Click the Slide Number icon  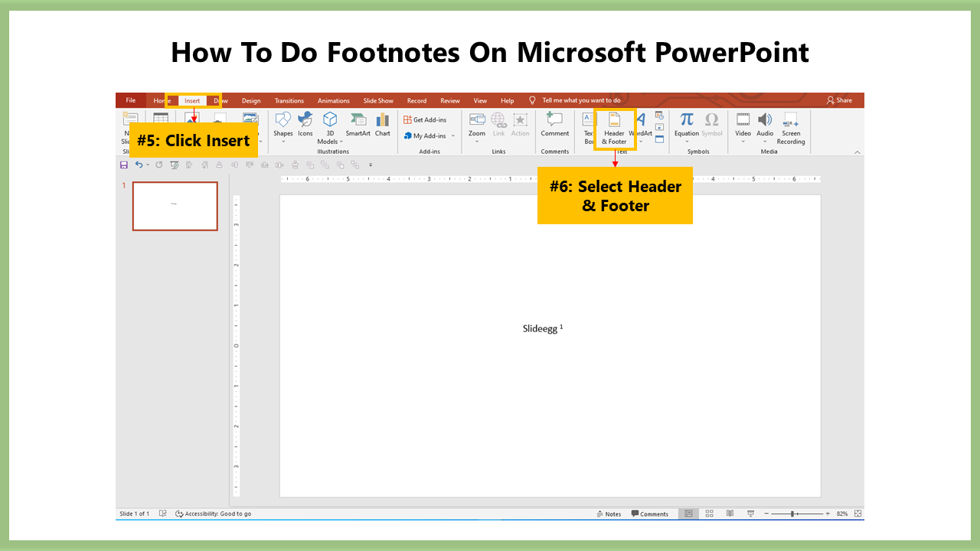tap(659, 127)
